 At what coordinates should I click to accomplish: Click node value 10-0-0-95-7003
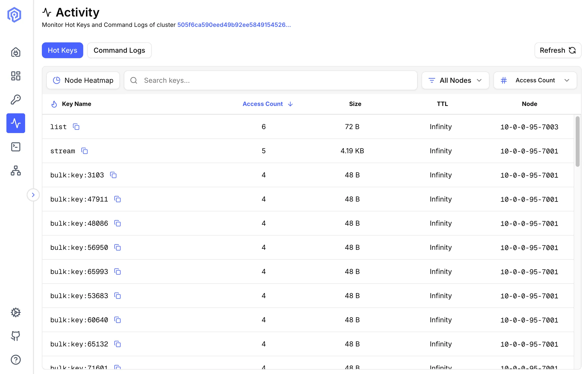point(529,127)
